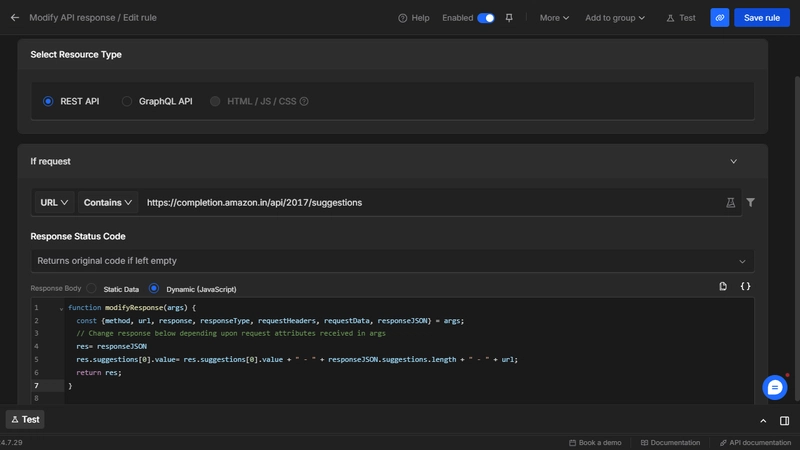Open Help from the top bar

(414, 18)
